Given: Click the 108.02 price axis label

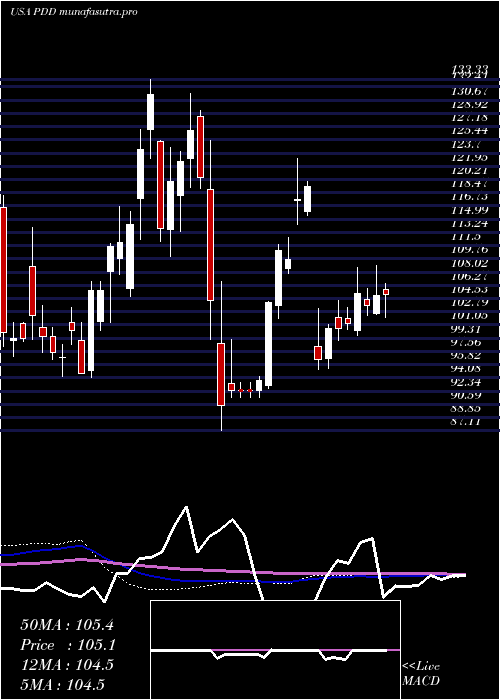Looking at the screenshot, I should 470,263.
